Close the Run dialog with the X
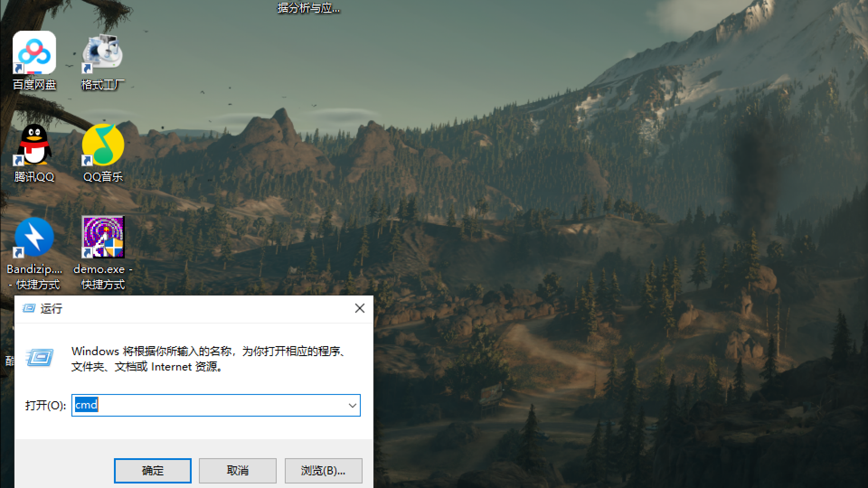 coord(359,309)
